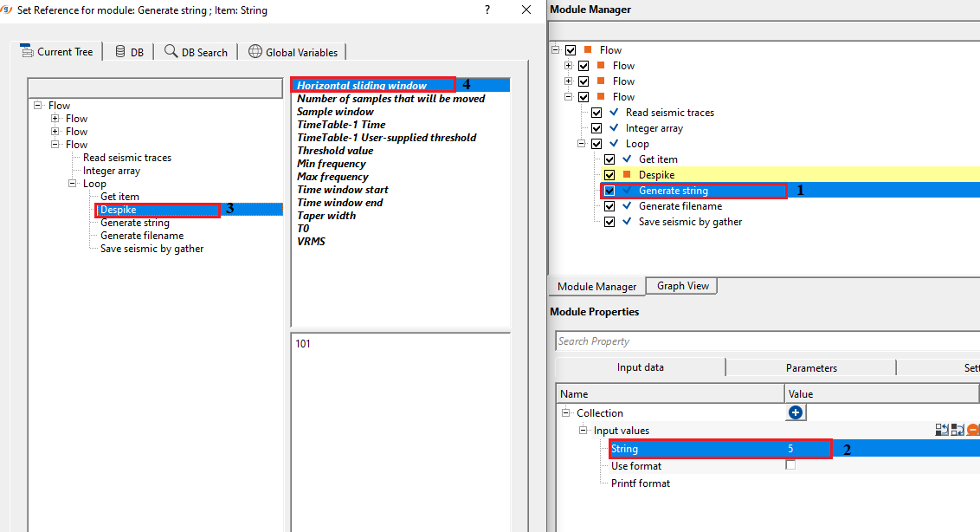The width and height of the screenshot is (980, 532).
Task: Click the Help question mark in dialog title bar
Action: pos(487,10)
